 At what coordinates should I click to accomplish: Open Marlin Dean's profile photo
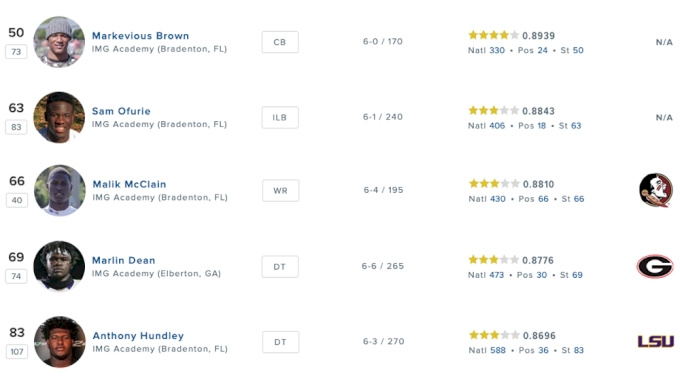coord(59,266)
